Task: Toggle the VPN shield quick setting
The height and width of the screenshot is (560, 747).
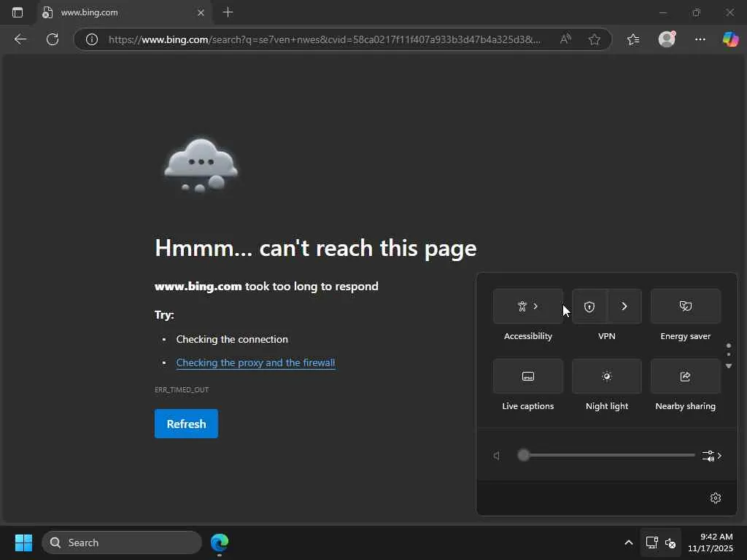Action: [x=589, y=307]
